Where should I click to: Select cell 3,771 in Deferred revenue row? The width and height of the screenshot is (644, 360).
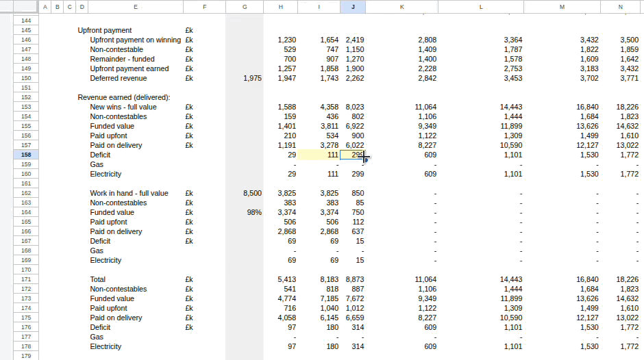pyautogui.click(x=621, y=78)
